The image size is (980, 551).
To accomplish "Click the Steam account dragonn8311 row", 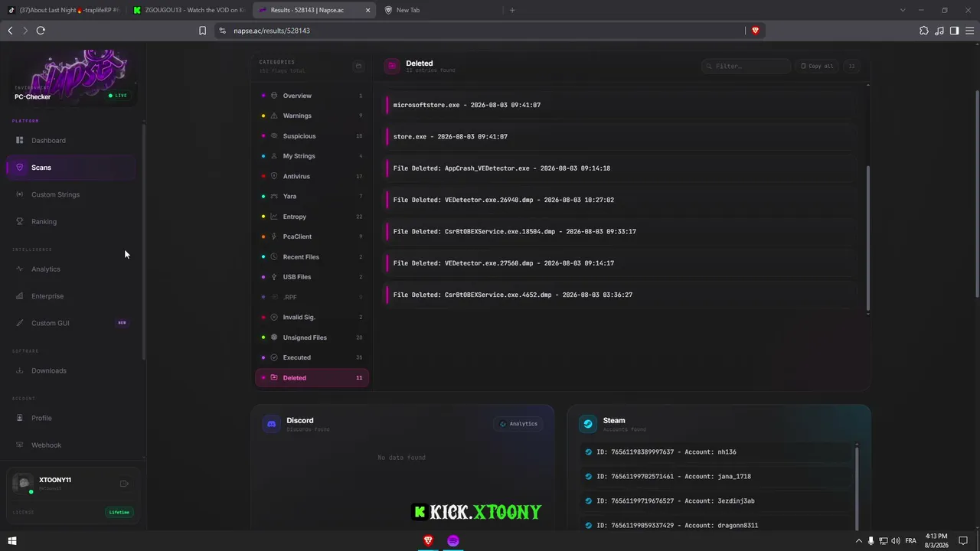I will pyautogui.click(x=716, y=526).
